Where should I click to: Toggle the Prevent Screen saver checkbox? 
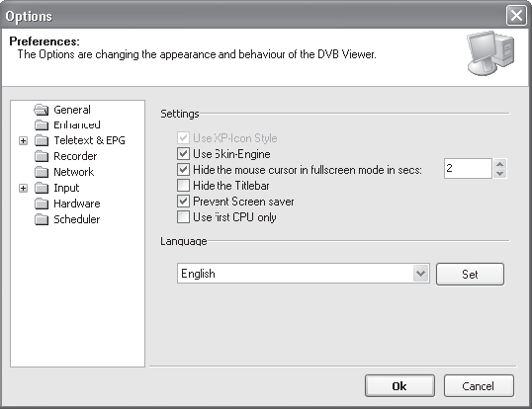(x=183, y=202)
